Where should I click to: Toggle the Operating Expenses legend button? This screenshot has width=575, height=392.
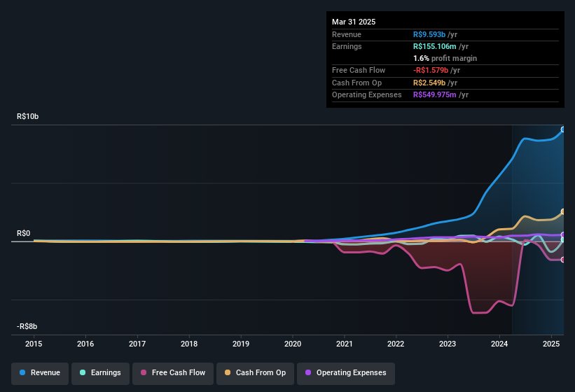coord(346,373)
